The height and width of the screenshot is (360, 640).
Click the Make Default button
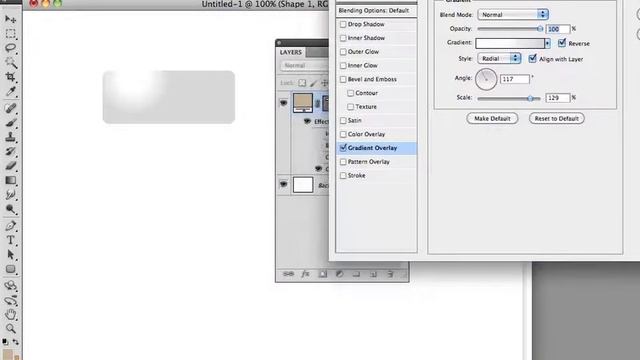(492, 118)
